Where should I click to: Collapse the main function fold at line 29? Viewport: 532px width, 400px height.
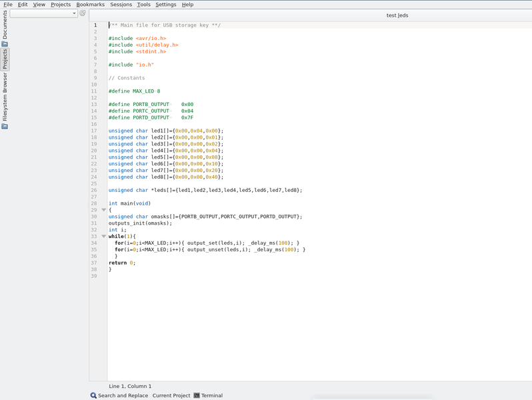[103, 210]
